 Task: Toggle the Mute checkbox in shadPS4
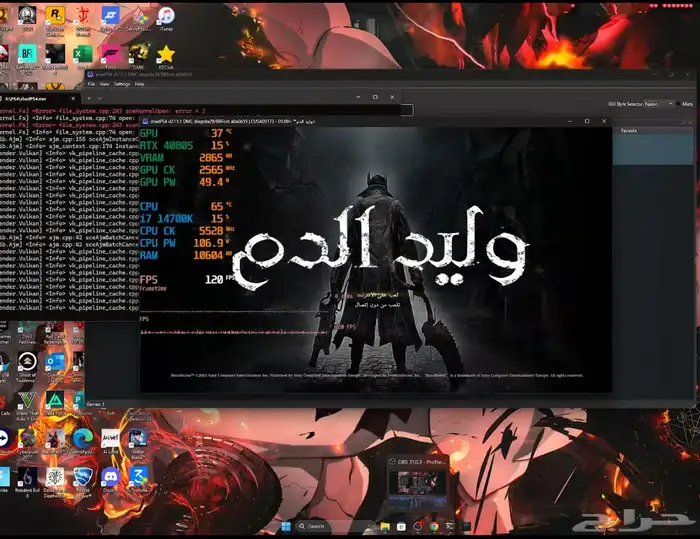(678, 104)
